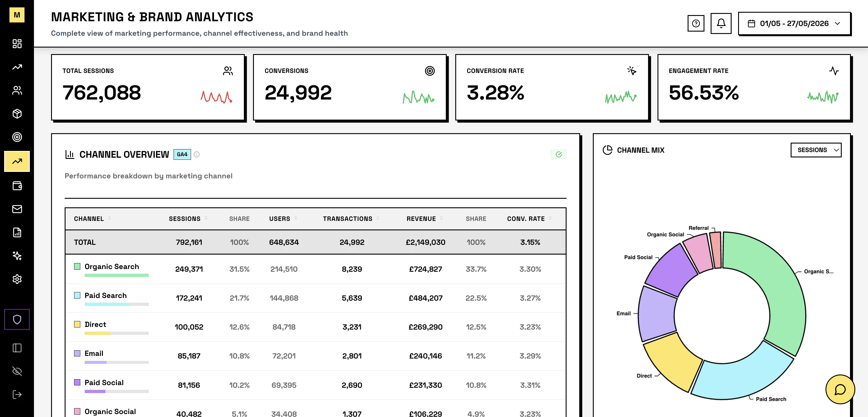Sort table by Transactions column
The height and width of the screenshot is (417, 868).
(x=351, y=219)
